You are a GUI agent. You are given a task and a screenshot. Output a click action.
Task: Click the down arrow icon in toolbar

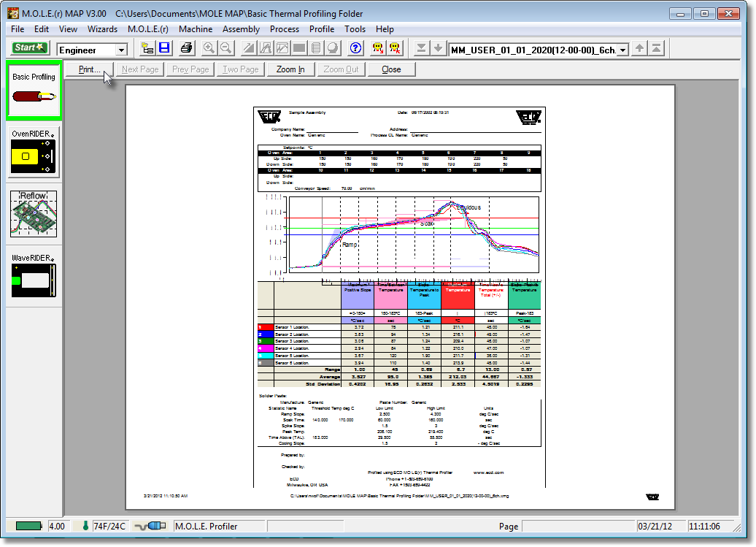[x=439, y=47]
